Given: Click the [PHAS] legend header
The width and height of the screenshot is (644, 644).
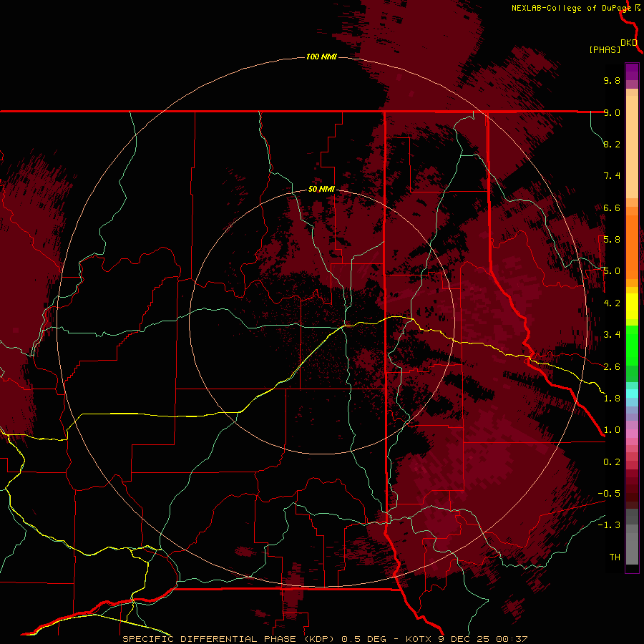Looking at the screenshot, I should pyautogui.click(x=605, y=49).
